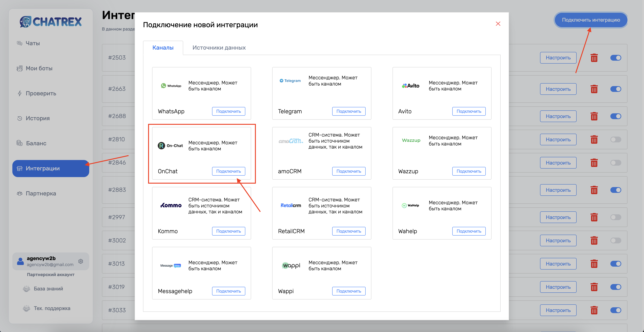Screen dimensions: 644x332
Task: Click the Message Help logo in card
Action: [x=170, y=266]
